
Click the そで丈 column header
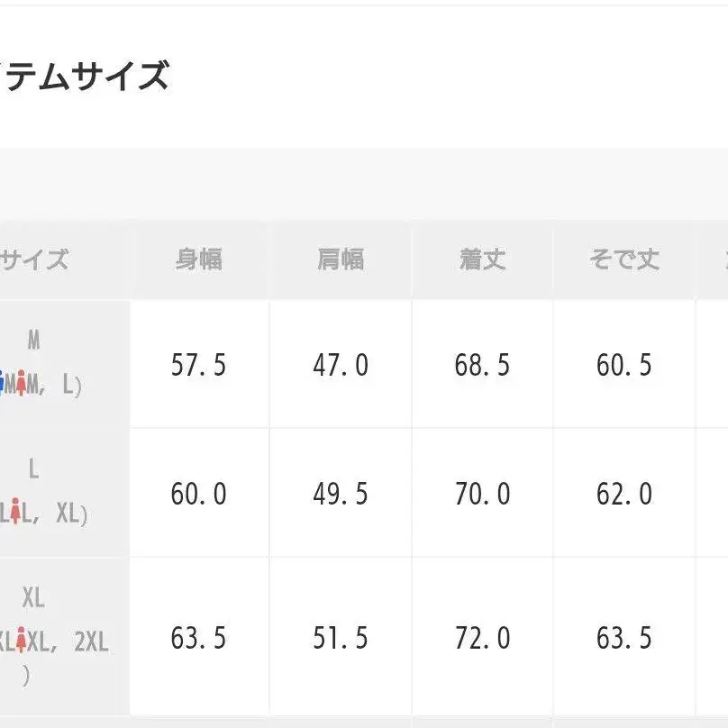coord(623,260)
